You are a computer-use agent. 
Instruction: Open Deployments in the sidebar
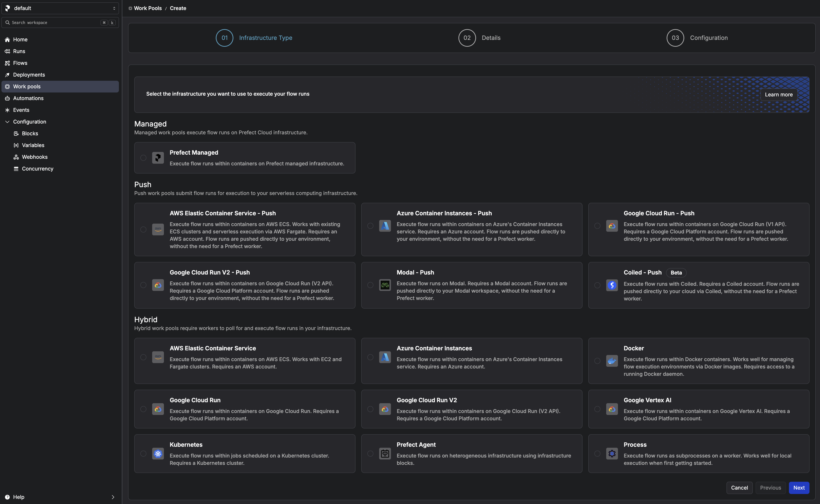pyautogui.click(x=60, y=75)
